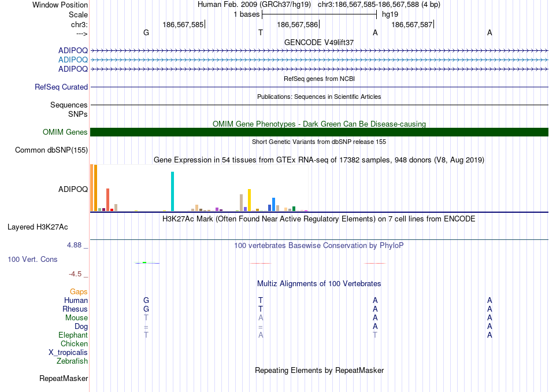Open the GENCODE V49lift37 track title
This screenshot has width=549, height=392.
(319, 42)
